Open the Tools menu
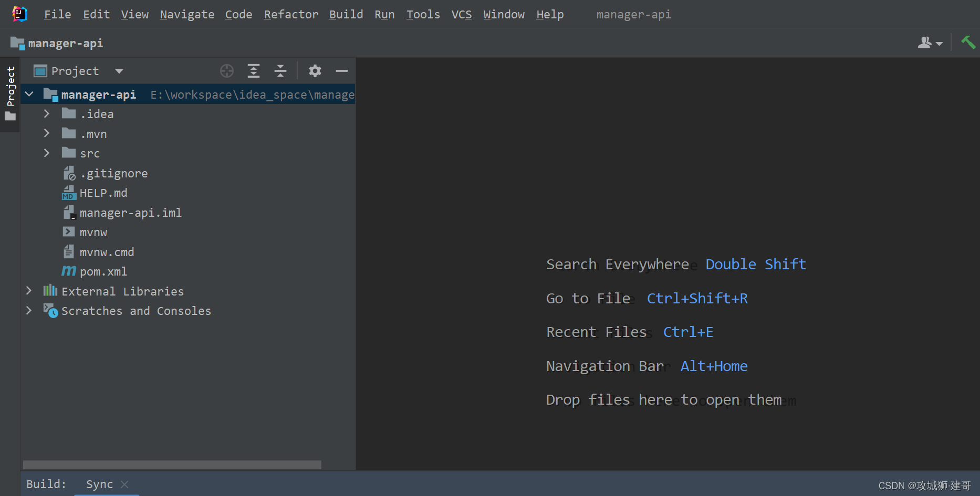 423,14
